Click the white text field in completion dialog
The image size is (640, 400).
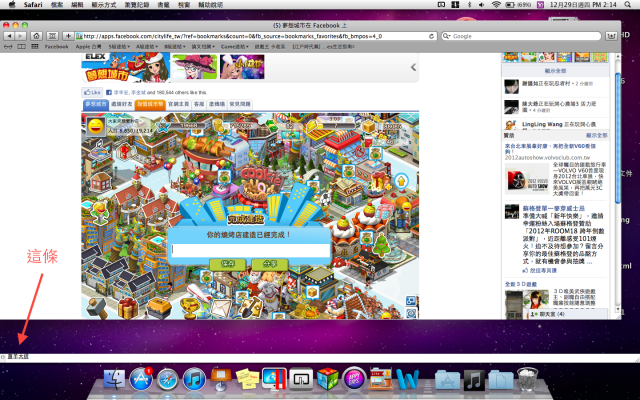251,249
